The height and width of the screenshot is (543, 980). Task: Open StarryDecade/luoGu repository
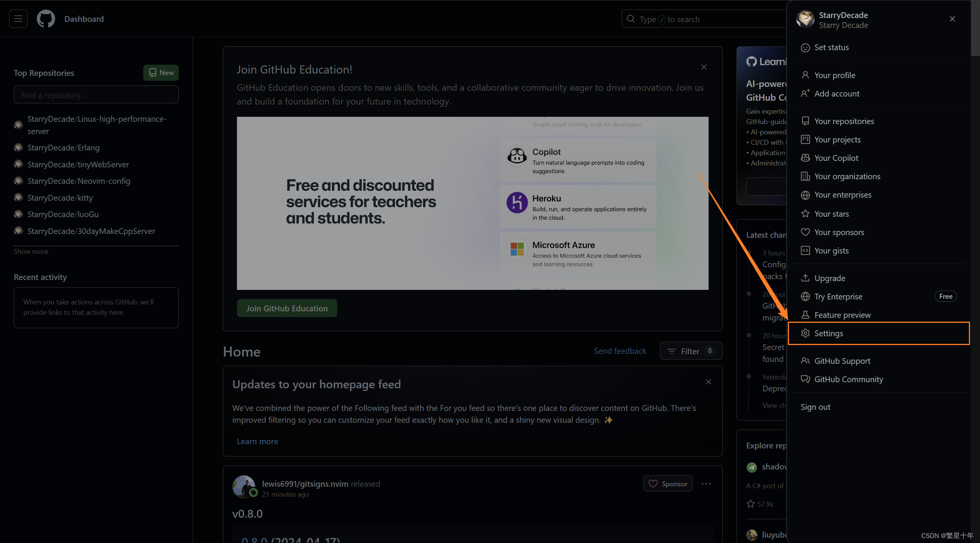[63, 214]
